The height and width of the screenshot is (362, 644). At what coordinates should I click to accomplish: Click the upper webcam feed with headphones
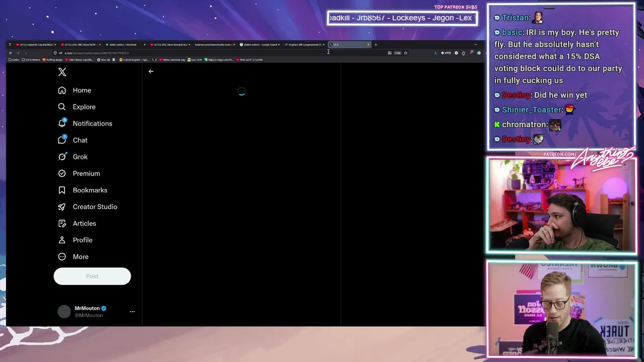tap(561, 205)
